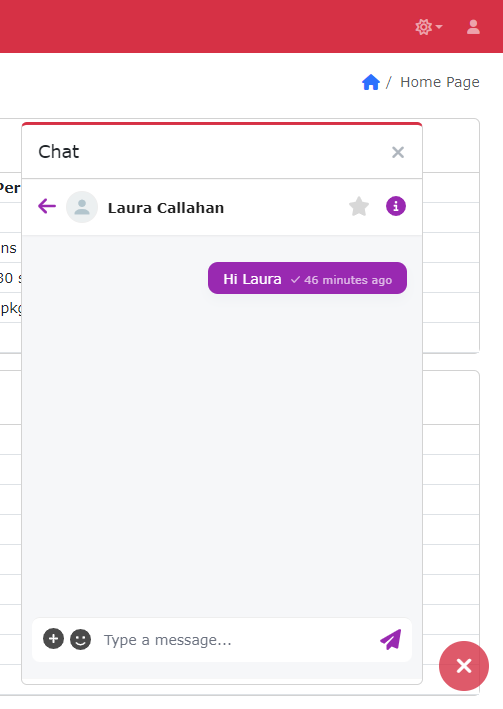The image size is (503, 709).
Task: Open the emoji picker smiley icon
Action: [81, 639]
